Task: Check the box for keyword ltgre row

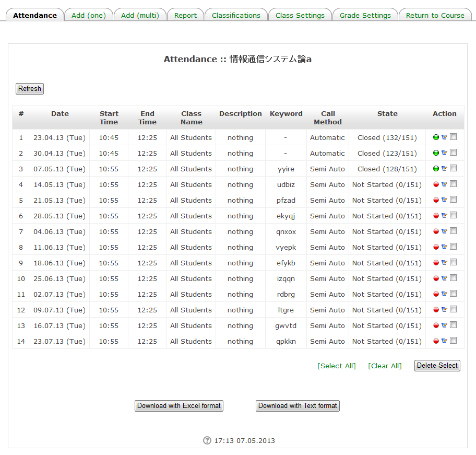Action: click(x=453, y=309)
